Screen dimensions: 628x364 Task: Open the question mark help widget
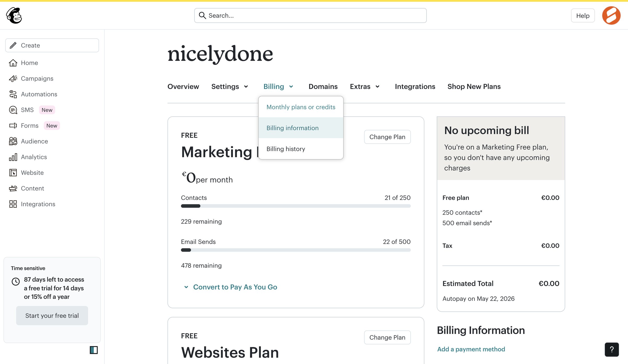tap(612, 349)
